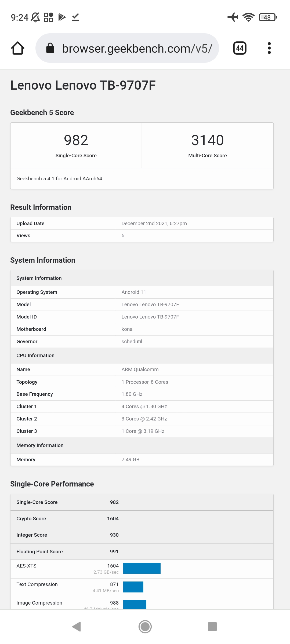Tap the Upload Date row value

[154, 224]
